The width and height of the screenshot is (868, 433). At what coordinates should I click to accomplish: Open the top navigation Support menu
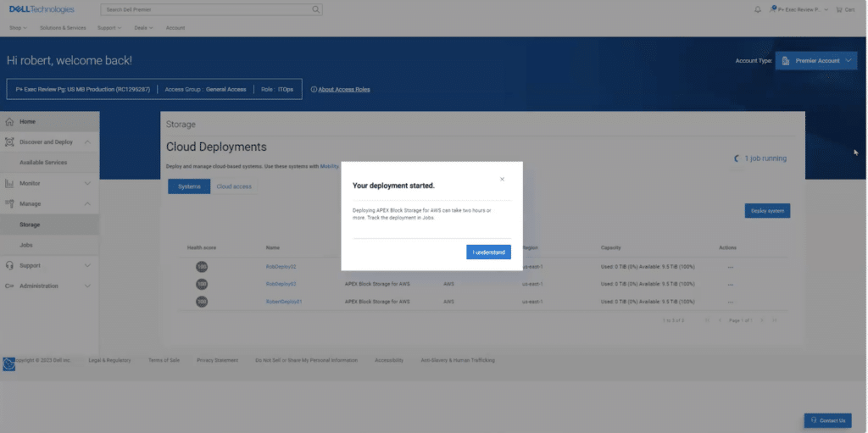point(109,28)
